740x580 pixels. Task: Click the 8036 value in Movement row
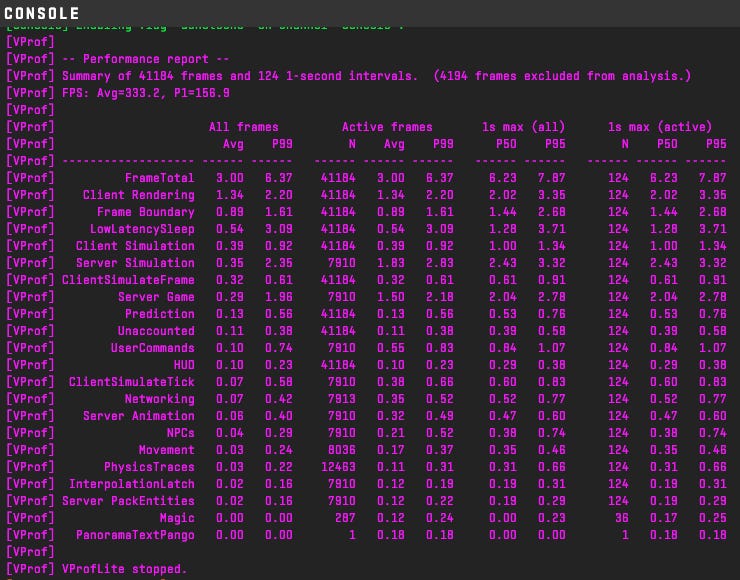point(342,450)
